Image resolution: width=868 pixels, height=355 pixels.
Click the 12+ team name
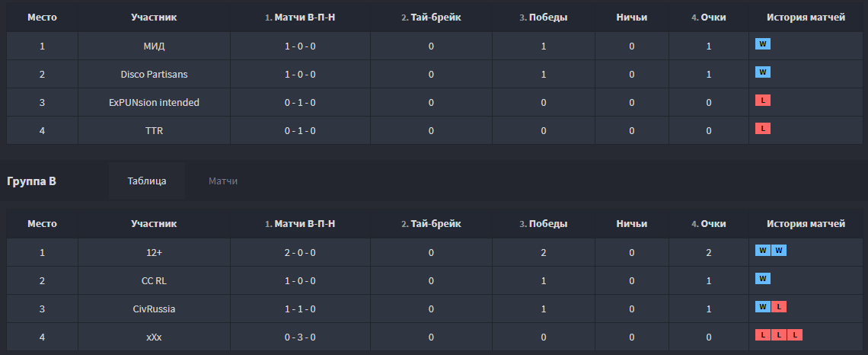[154, 253]
